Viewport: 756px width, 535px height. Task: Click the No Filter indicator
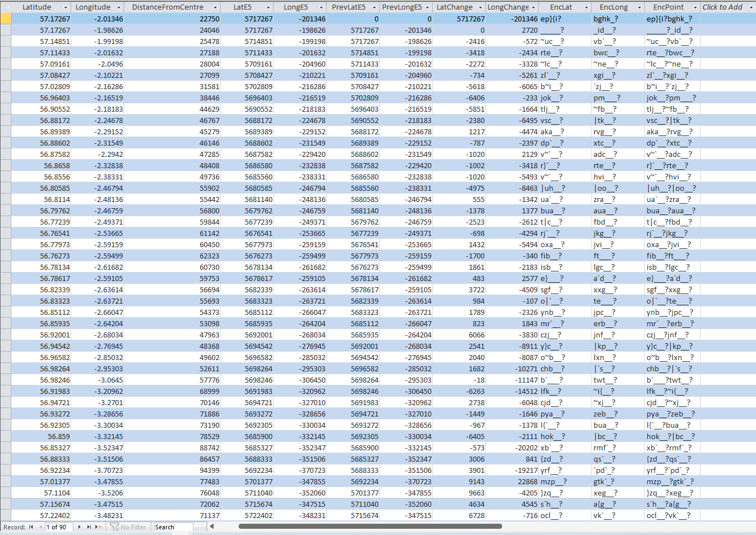coord(128,527)
